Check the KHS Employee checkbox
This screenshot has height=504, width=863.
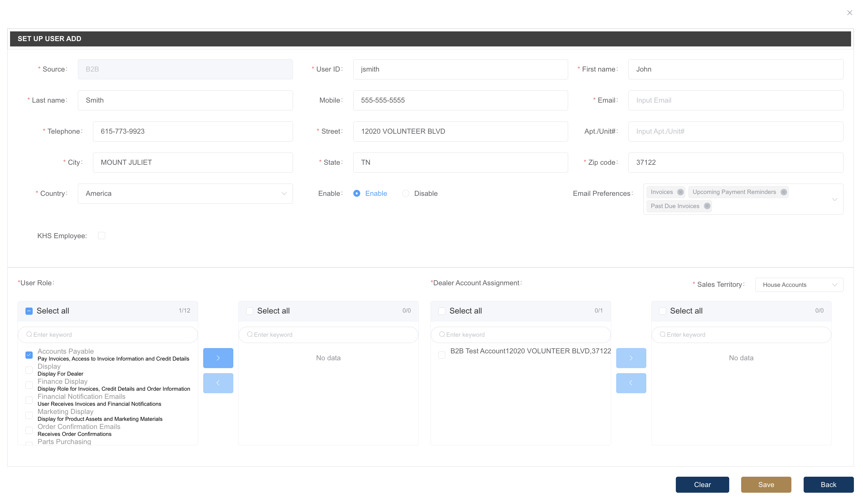point(101,235)
